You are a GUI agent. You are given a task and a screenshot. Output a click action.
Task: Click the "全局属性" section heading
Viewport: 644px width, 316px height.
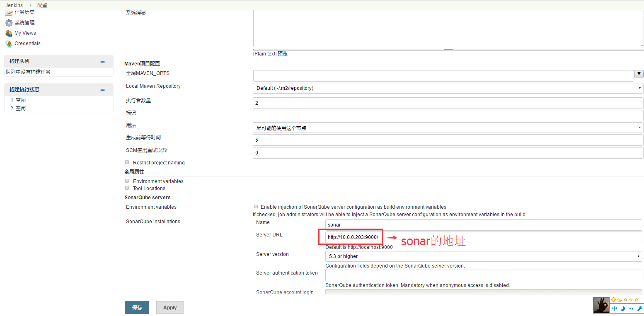[134, 171]
